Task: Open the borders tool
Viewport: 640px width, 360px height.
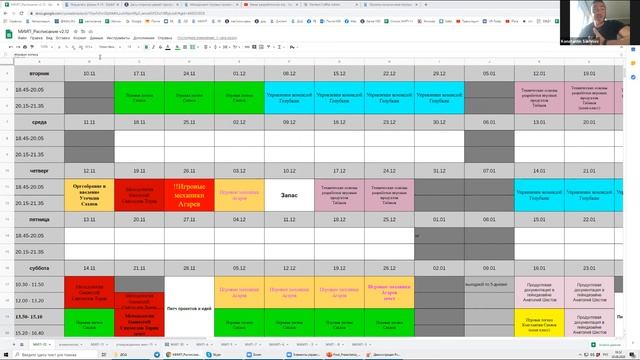Action: [185, 47]
